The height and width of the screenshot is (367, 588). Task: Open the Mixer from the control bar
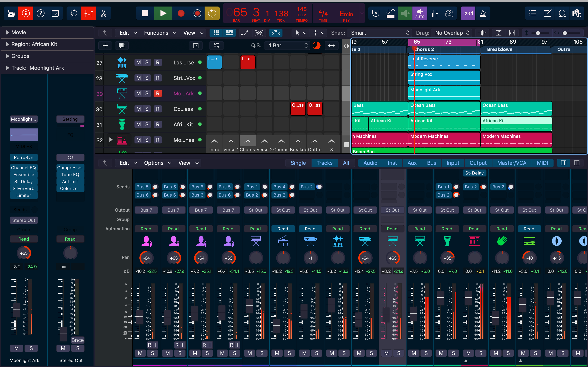(88, 13)
